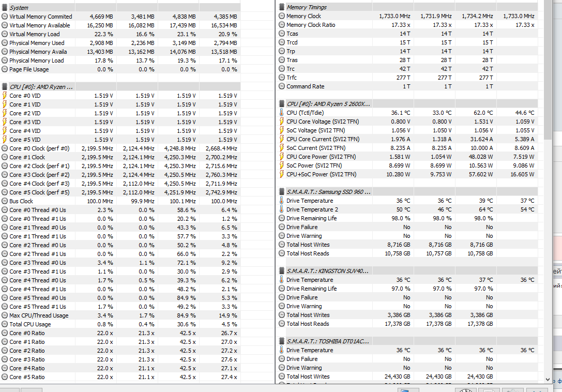Click the thermometer icon of the TOSHIBA Drive Temperature
Viewport: 562px width, 392px height.
(282, 350)
